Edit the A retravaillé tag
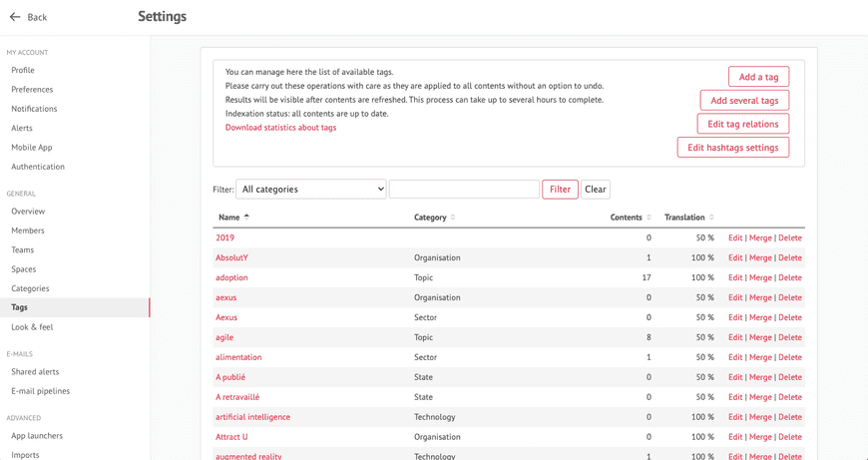 point(735,397)
